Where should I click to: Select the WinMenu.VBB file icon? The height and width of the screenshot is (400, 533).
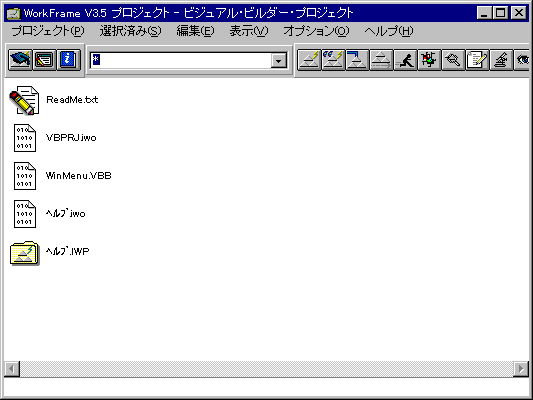click(24, 176)
